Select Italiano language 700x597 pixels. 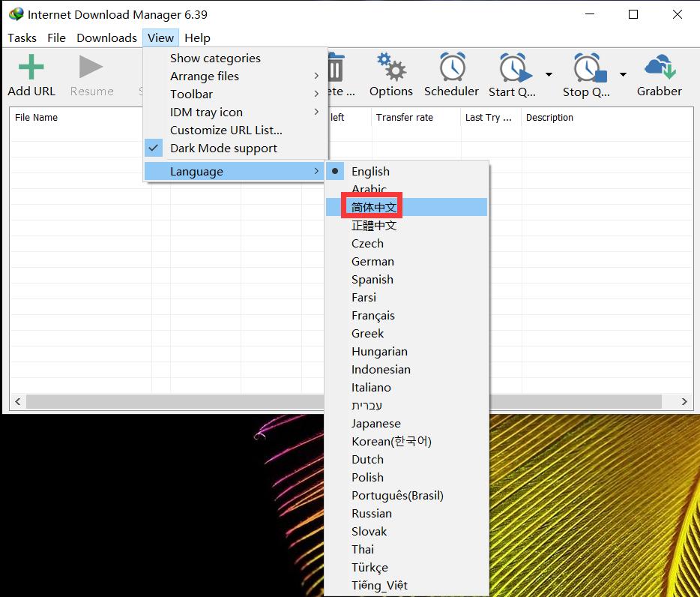click(x=406, y=387)
